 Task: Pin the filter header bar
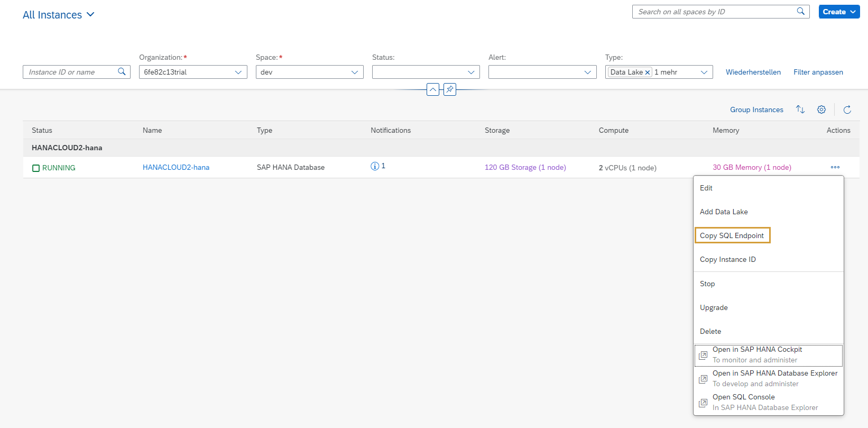click(x=450, y=89)
